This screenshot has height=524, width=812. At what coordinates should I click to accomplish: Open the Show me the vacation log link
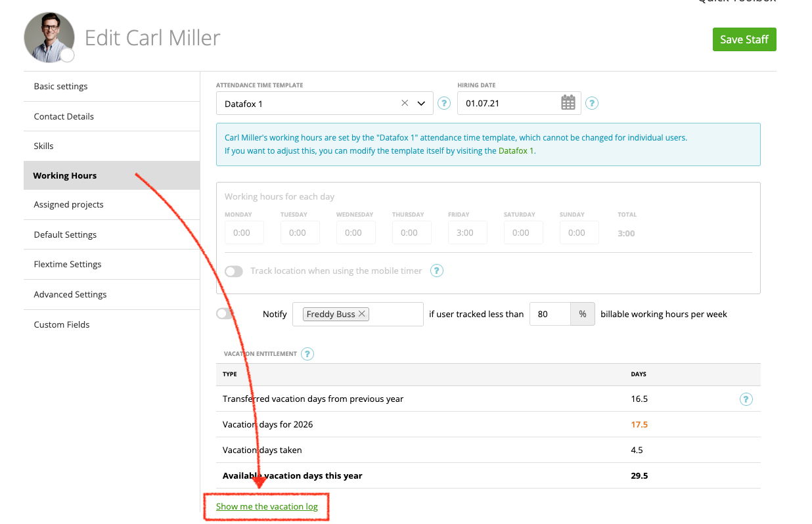[x=267, y=506]
